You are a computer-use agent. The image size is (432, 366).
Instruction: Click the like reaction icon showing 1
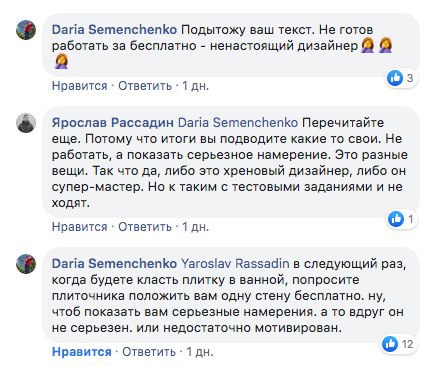[x=396, y=219]
